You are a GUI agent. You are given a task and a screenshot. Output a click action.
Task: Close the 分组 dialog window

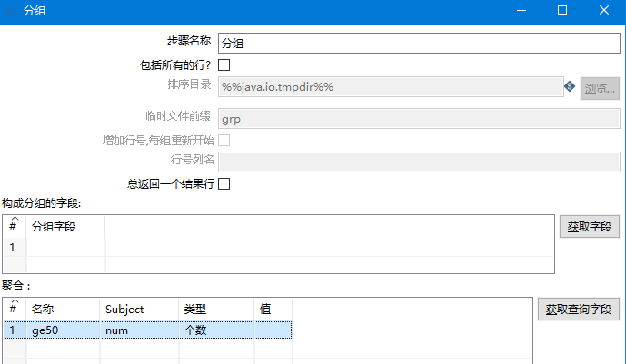(604, 10)
